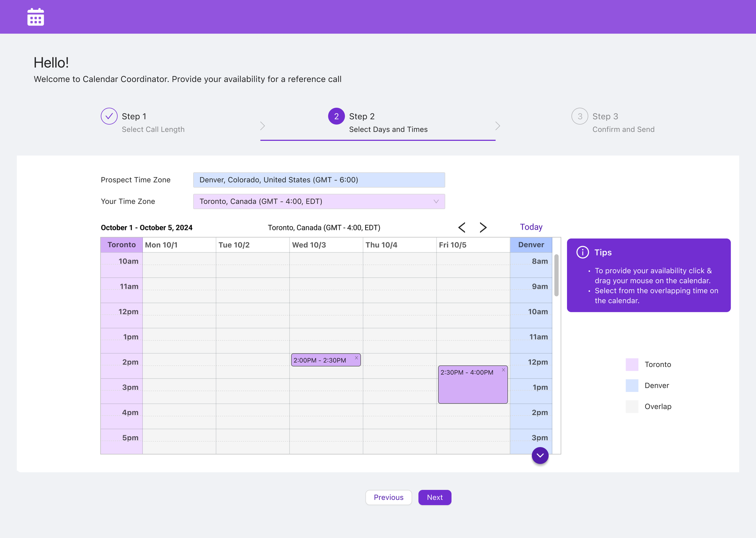Remove the 2:00PM - 2:30PM time slot
The height and width of the screenshot is (538, 756).
356,358
